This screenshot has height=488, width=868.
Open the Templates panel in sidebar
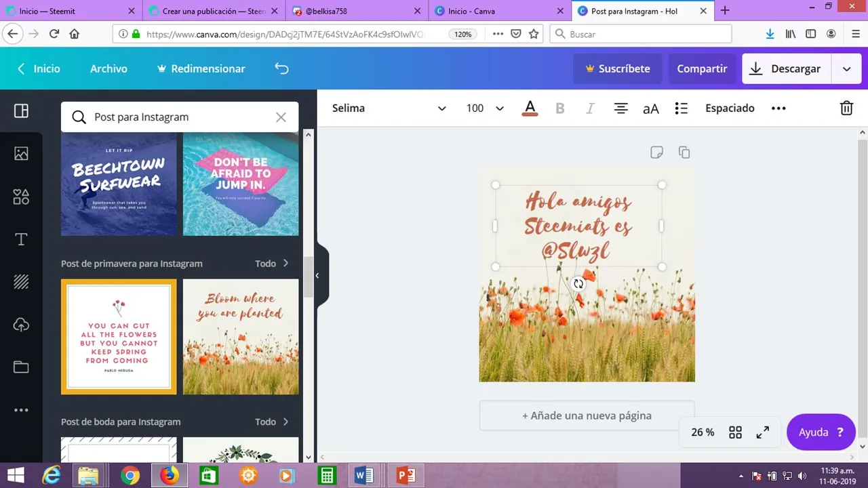[21, 111]
